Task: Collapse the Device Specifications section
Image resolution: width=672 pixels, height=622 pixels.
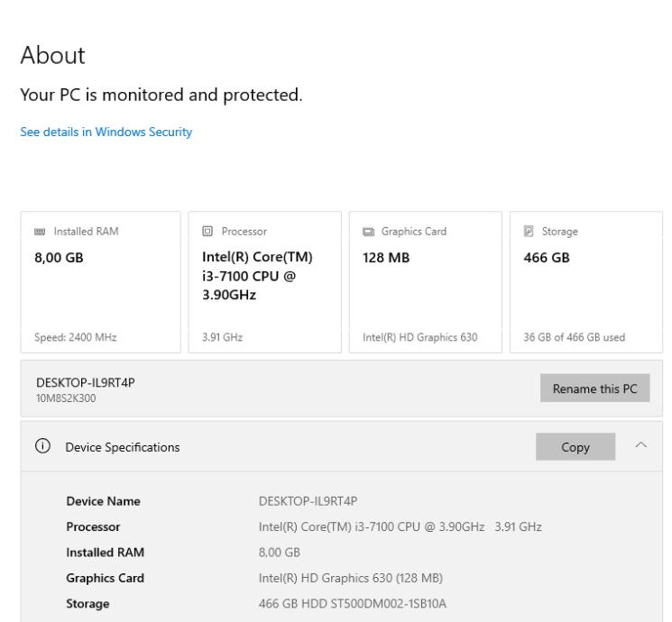Action: point(640,445)
